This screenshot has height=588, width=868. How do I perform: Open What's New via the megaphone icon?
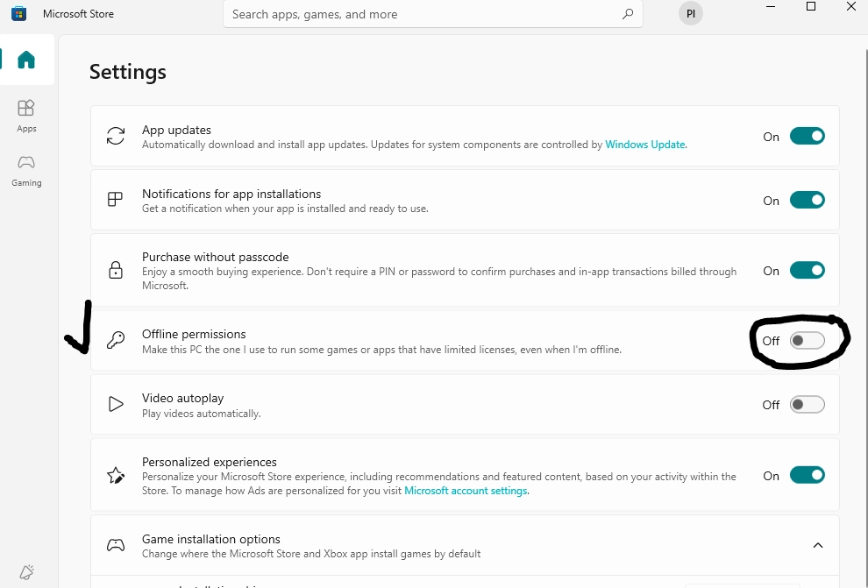(26, 571)
